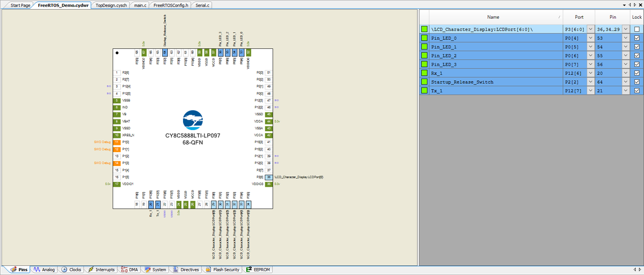This screenshot has width=644, height=275.
Task: Uncheck Lock for Pin_LED_1
Action: [636, 47]
